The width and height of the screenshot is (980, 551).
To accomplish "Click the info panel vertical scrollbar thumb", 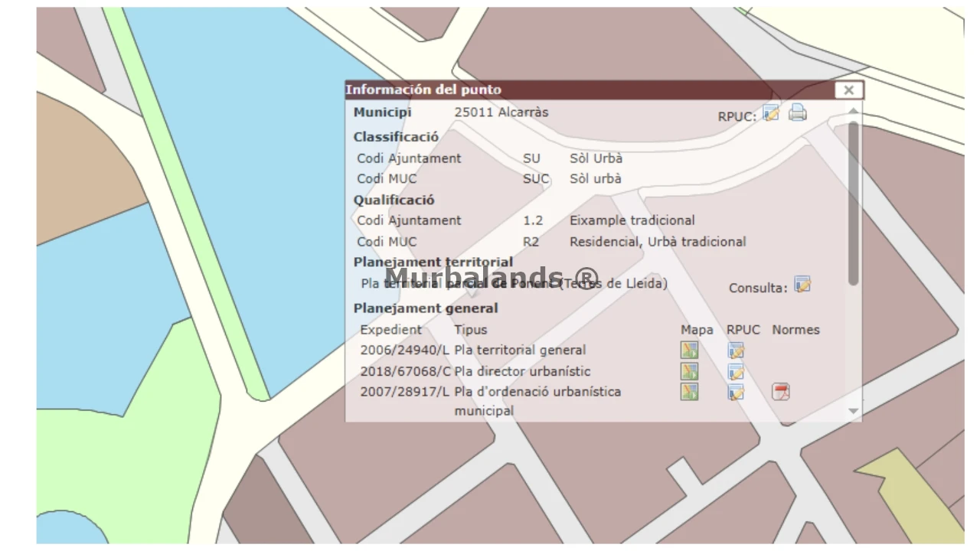I will click(x=854, y=203).
